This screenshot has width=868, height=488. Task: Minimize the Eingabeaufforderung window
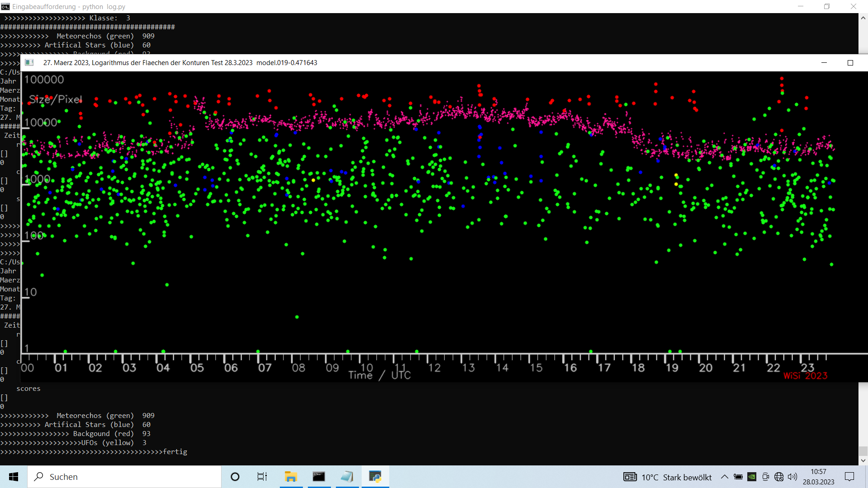coord(801,6)
